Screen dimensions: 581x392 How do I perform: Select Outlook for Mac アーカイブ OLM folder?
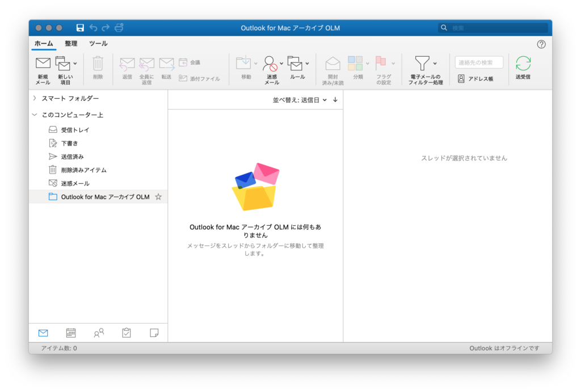click(98, 197)
